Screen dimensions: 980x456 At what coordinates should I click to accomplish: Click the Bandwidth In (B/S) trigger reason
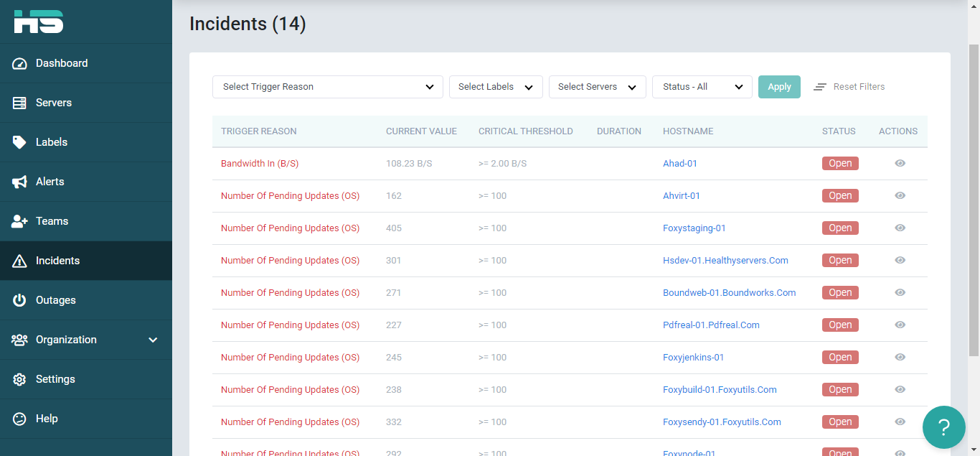(260, 164)
